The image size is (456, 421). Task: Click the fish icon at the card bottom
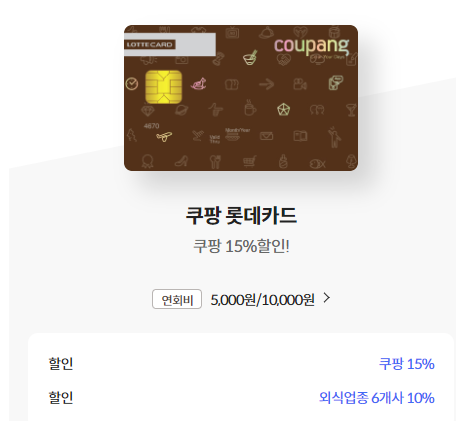coord(317,163)
